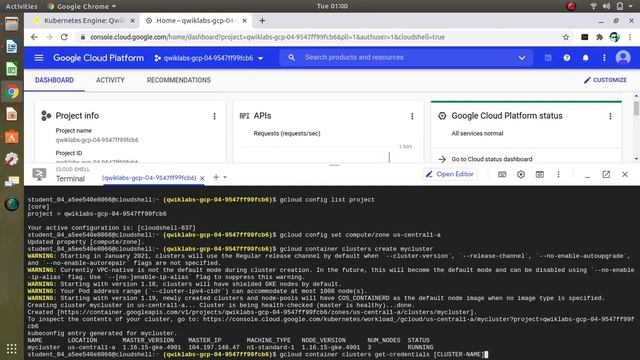This screenshot has width=640, height=360.
Task: Open Chrome extensions puzzle icon
Action: click(x=599, y=37)
